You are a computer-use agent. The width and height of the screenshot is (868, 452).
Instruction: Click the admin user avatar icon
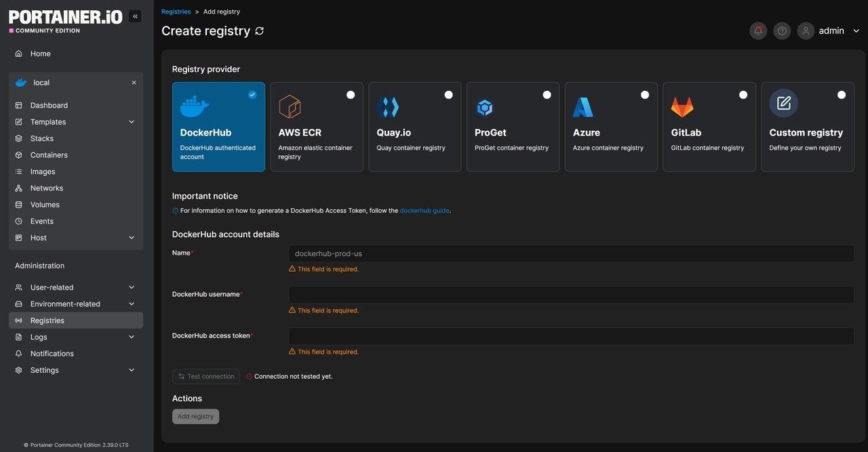pyautogui.click(x=806, y=30)
